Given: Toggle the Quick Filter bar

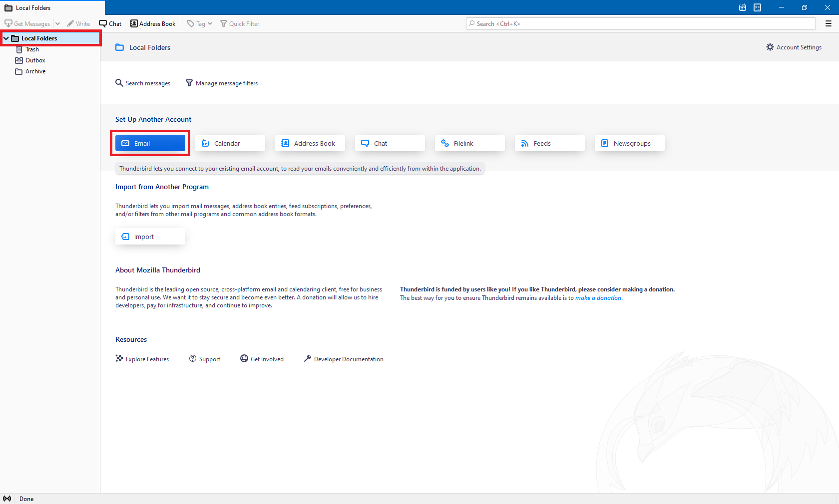Looking at the screenshot, I should (x=240, y=23).
